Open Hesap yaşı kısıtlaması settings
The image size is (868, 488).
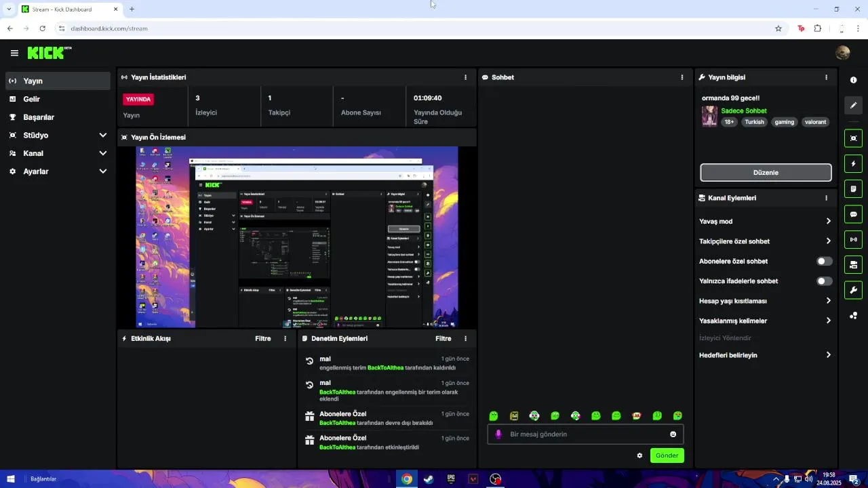[x=765, y=301]
